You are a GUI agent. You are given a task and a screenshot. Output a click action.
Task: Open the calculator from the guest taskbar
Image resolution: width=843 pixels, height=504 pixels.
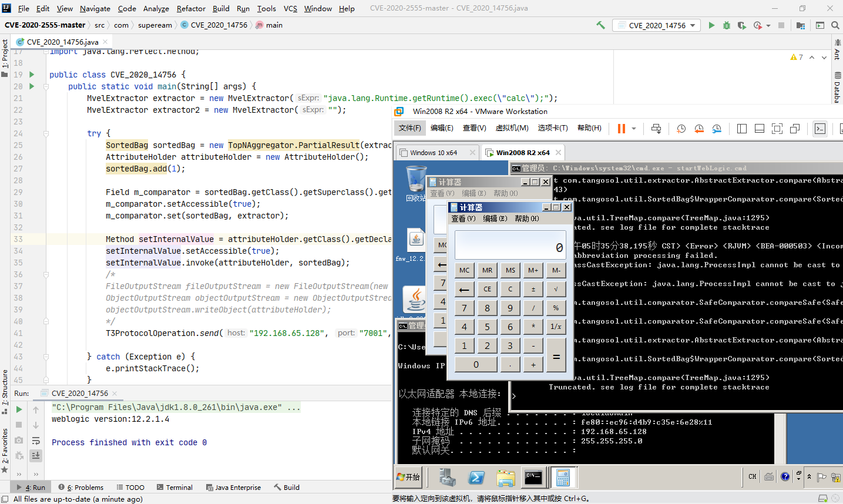coord(563,477)
